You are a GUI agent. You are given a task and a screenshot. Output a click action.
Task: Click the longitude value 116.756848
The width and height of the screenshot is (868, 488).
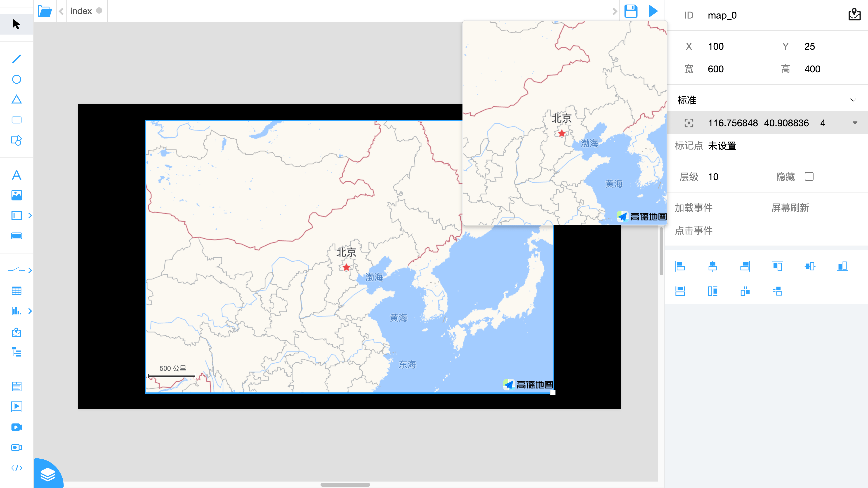click(733, 123)
